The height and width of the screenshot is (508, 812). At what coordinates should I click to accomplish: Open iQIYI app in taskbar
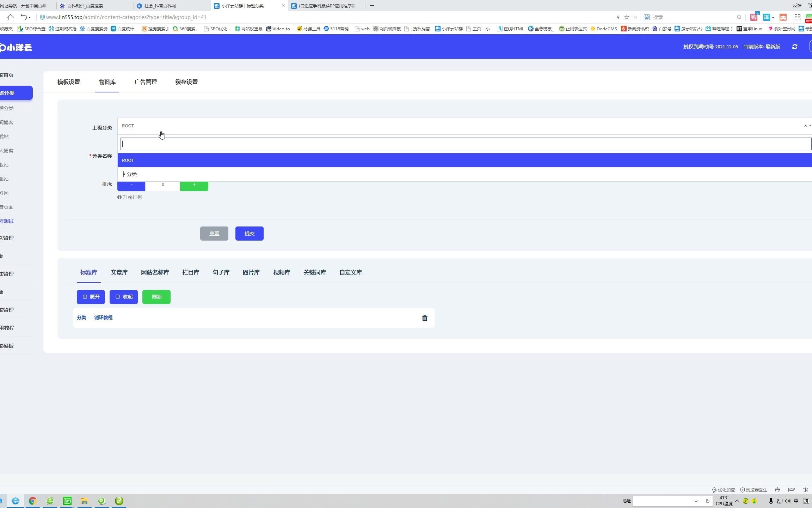click(67, 501)
